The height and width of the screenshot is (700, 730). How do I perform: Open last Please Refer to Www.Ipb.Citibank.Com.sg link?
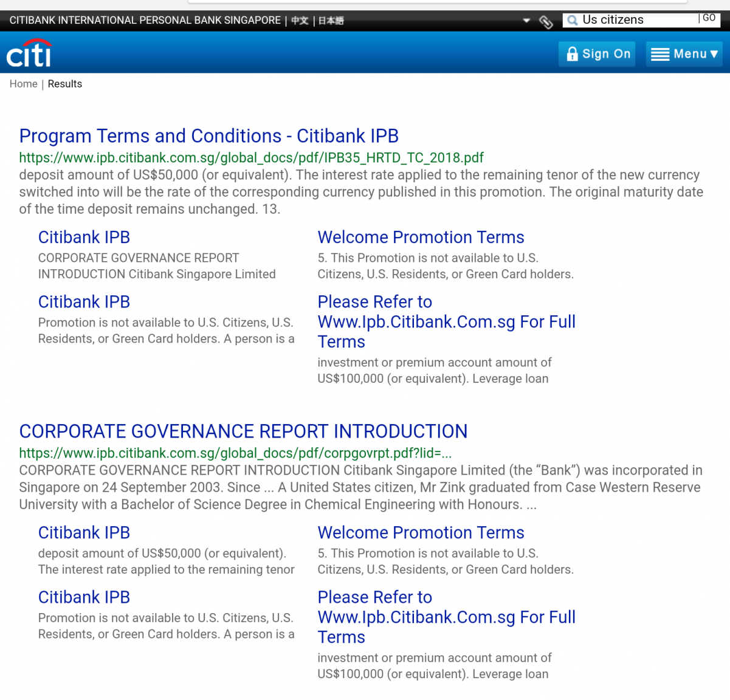click(x=446, y=617)
